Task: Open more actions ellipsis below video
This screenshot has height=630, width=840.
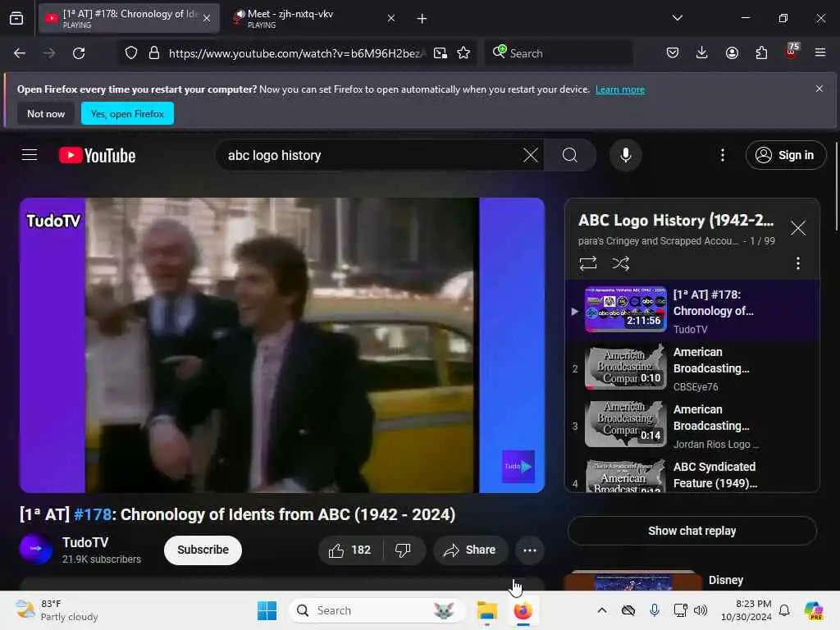Action: tap(529, 550)
